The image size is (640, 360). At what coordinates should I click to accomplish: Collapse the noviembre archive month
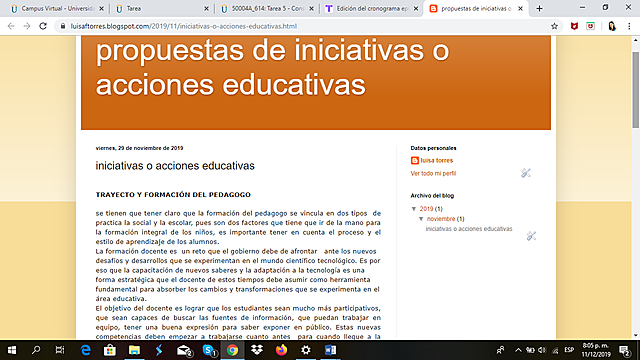[421, 219]
